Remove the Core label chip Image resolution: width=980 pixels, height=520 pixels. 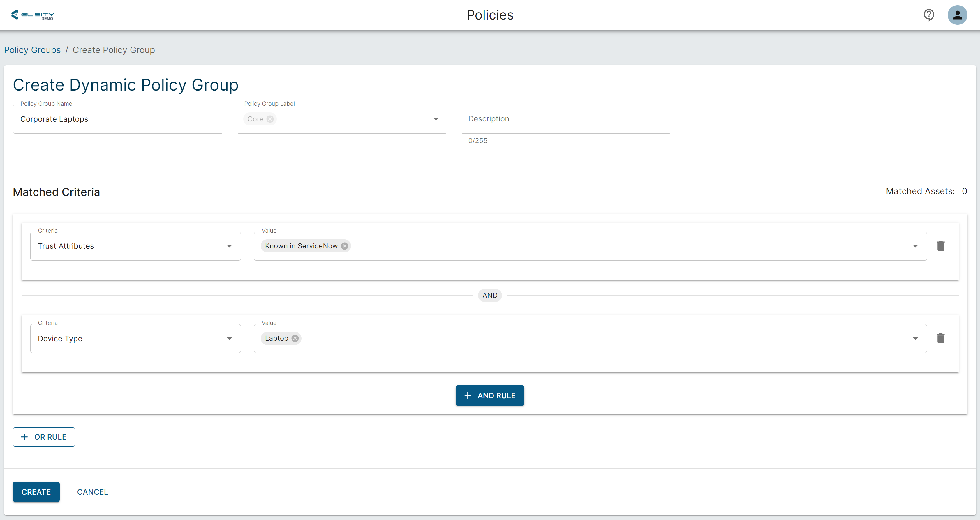point(270,119)
